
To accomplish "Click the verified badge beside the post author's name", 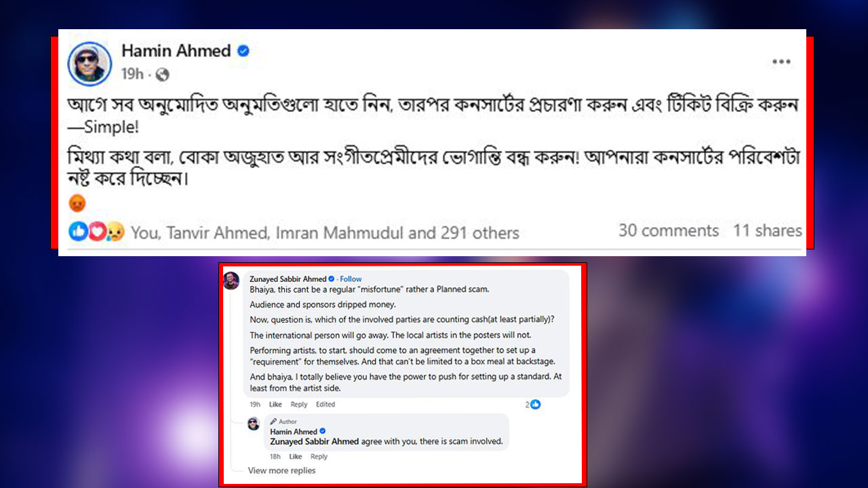I will 243,51.
